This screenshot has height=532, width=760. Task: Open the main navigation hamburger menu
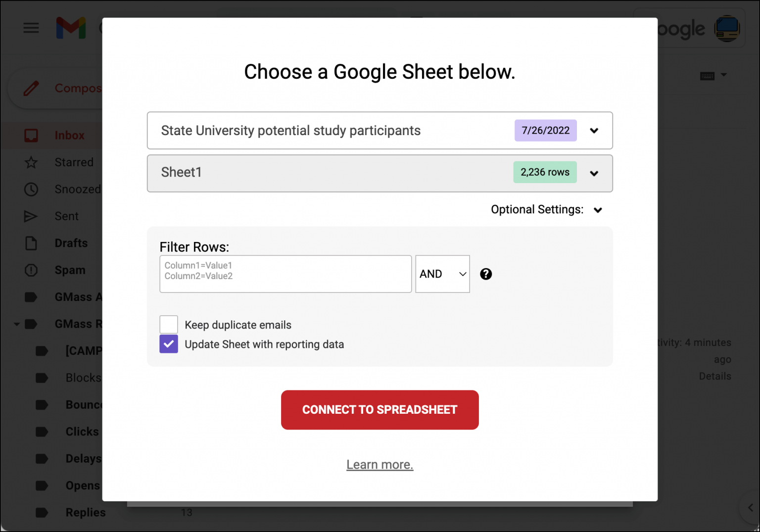coord(31,28)
